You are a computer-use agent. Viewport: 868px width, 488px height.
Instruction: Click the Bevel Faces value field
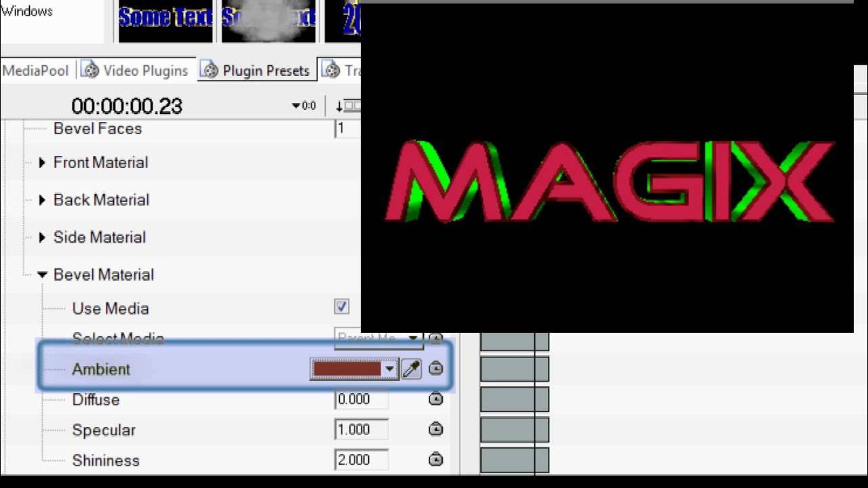pos(348,128)
